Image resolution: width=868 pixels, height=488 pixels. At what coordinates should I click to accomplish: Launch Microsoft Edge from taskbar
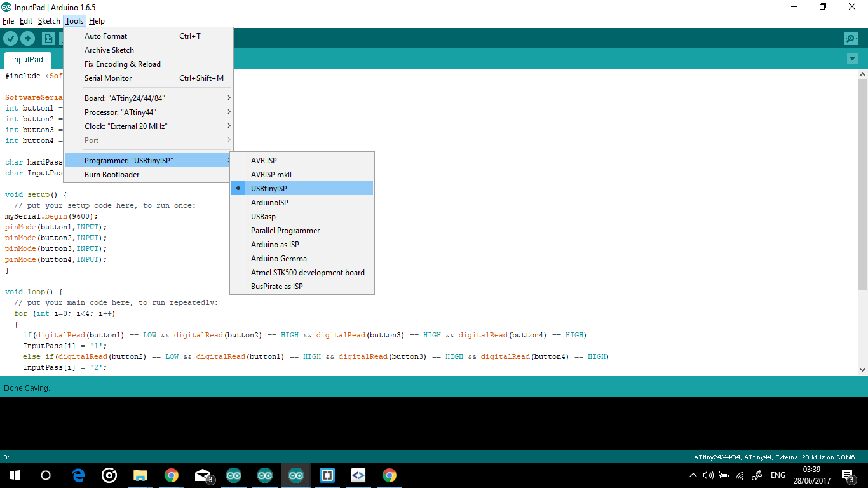78,475
